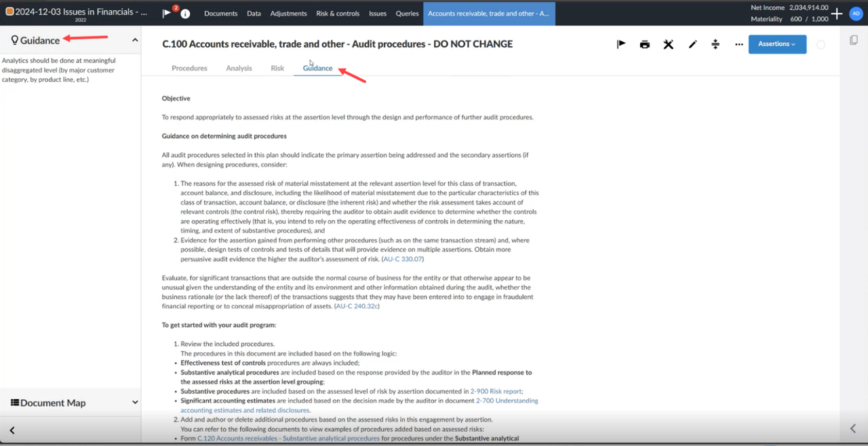Open the wrench and screwdriver tools icon

pyautogui.click(x=668, y=44)
